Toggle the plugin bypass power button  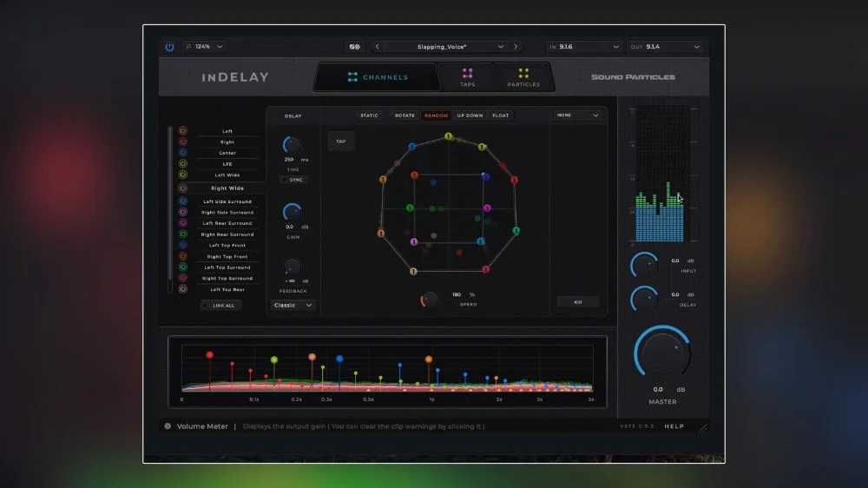(x=169, y=47)
